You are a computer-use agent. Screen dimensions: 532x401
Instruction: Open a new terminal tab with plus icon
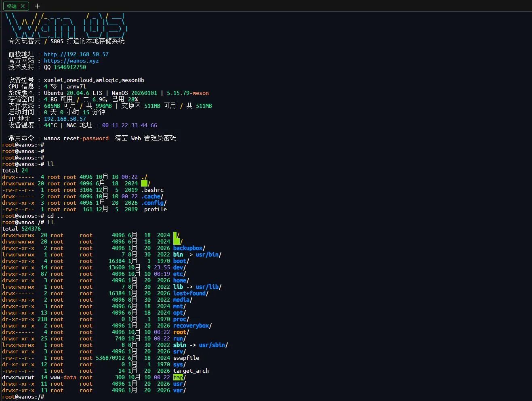[x=38, y=6]
